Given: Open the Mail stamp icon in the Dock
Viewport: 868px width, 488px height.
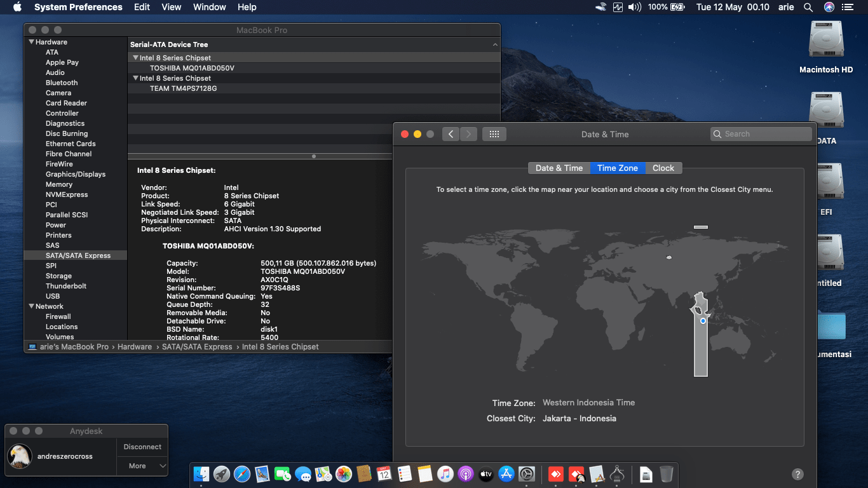Looking at the screenshot, I should tap(262, 473).
